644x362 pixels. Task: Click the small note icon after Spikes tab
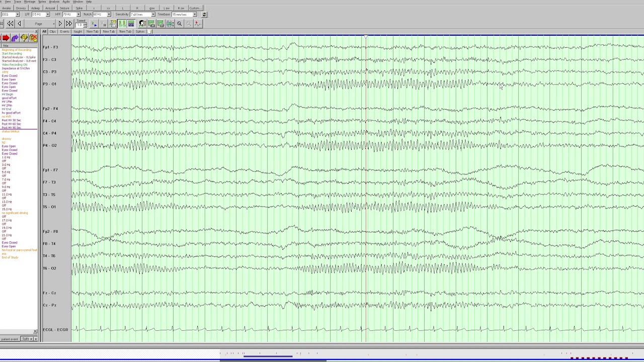[x=150, y=32]
